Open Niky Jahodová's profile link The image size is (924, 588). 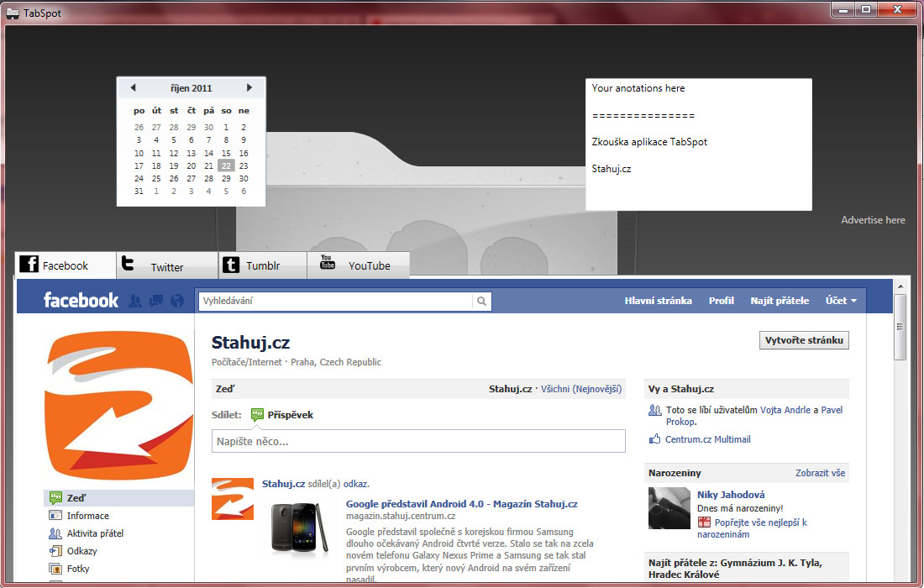[x=731, y=494]
